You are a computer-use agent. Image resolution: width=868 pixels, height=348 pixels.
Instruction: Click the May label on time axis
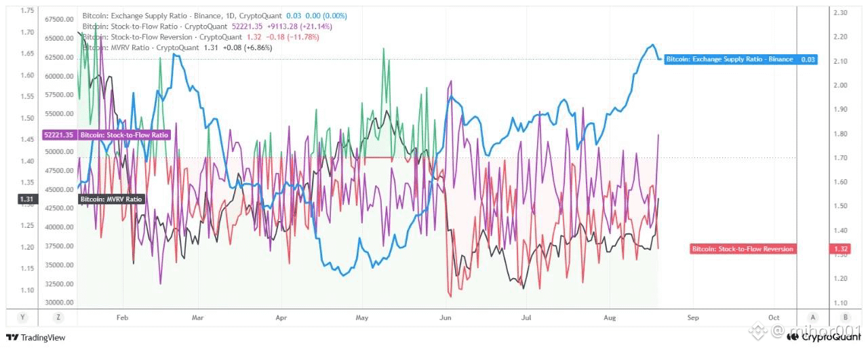pos(361,317)
